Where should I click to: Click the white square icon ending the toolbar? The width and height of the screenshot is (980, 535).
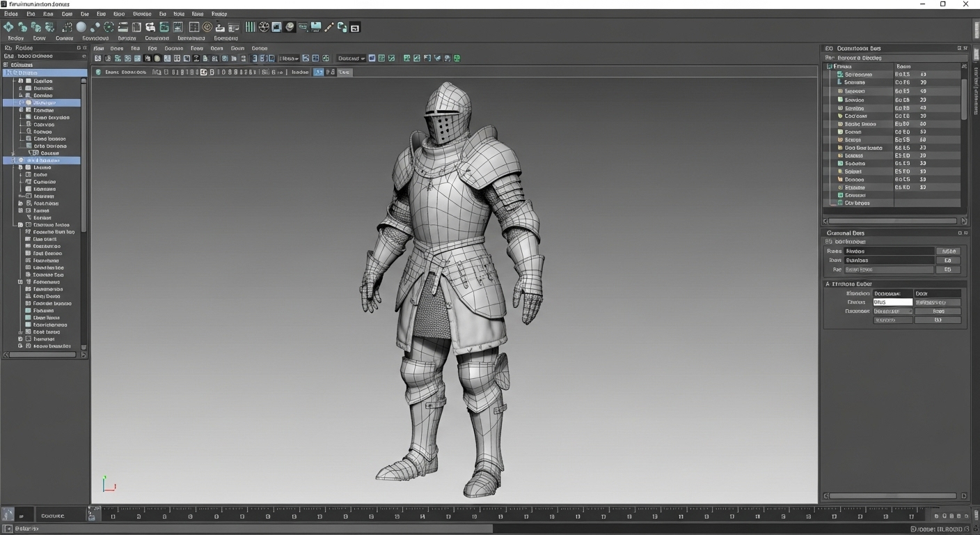pyautogui.click(x=355, y=28)
